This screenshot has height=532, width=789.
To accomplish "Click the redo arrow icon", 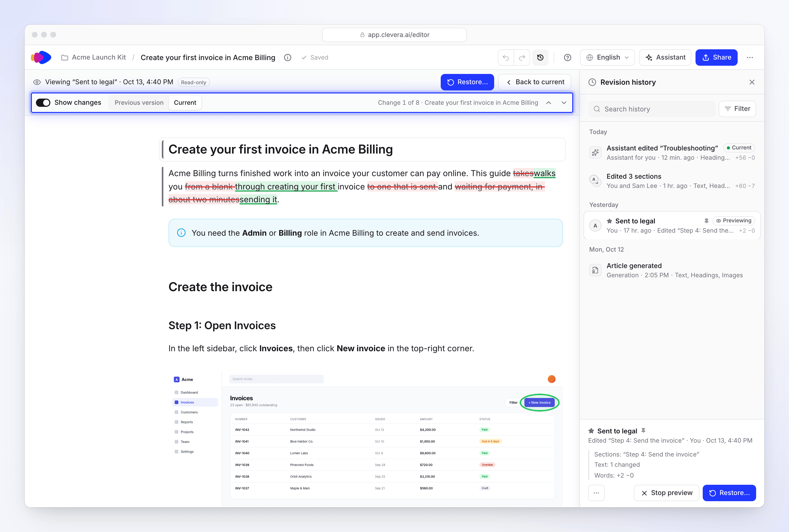I will (x=522, y=57).
